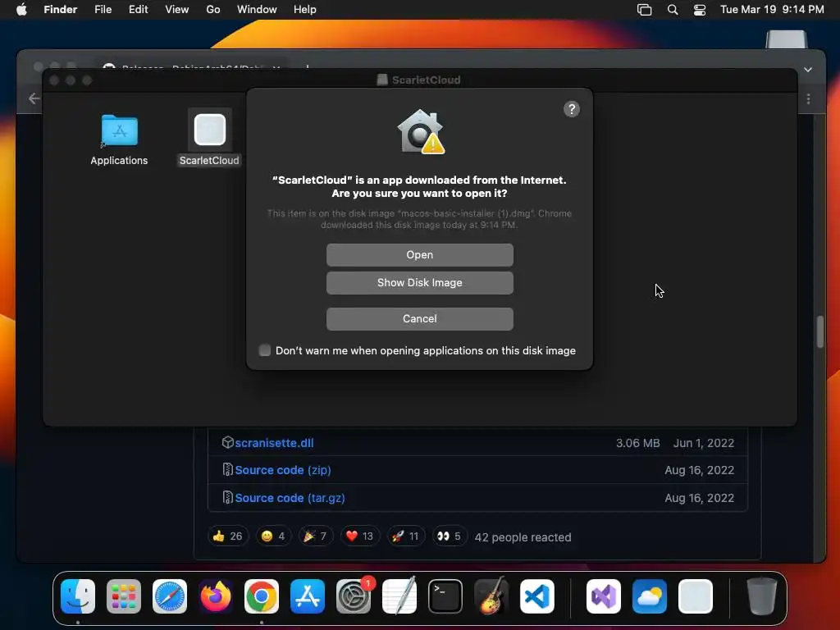Open Terminal from the Dock
Viewport: 840px width, 630px height.
(x=445, y=596)
